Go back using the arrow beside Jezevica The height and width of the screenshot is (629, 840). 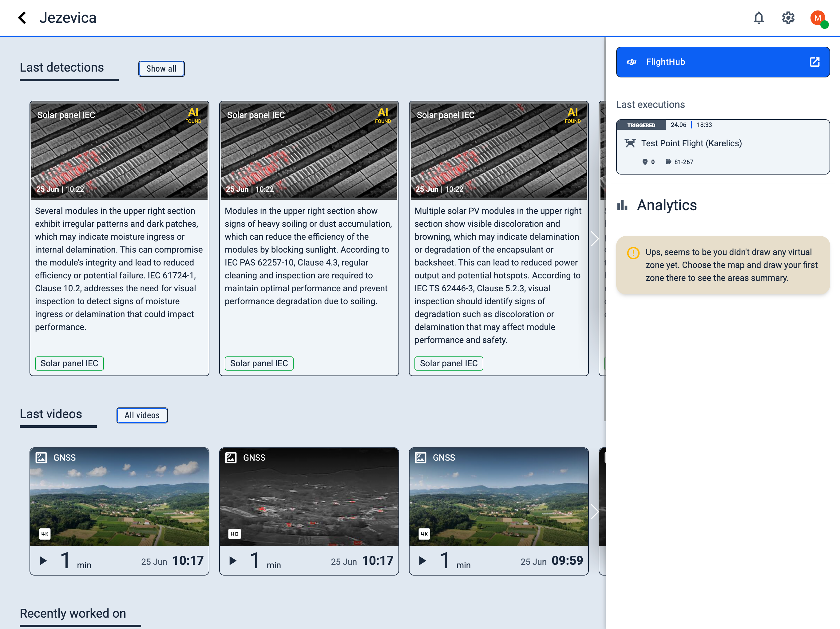22,18
